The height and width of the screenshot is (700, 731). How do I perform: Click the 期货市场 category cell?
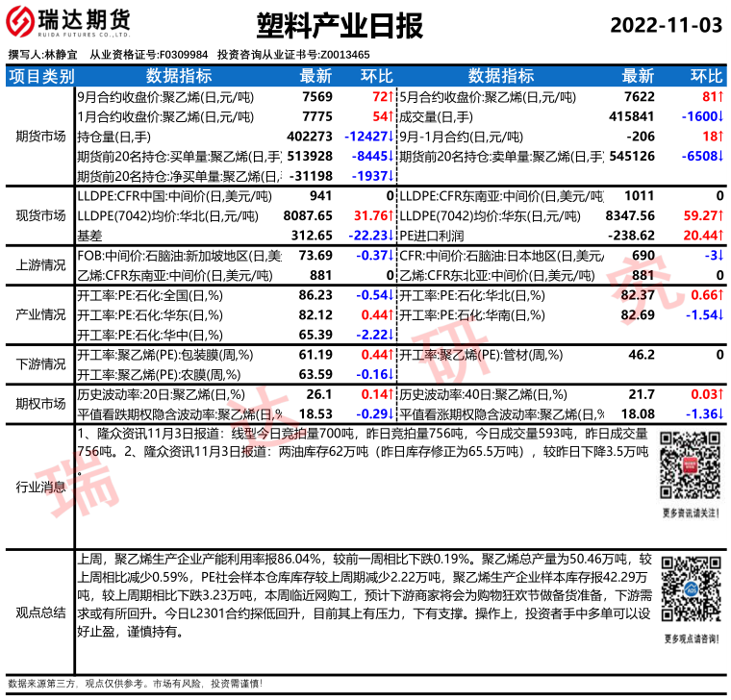point(40,136)
